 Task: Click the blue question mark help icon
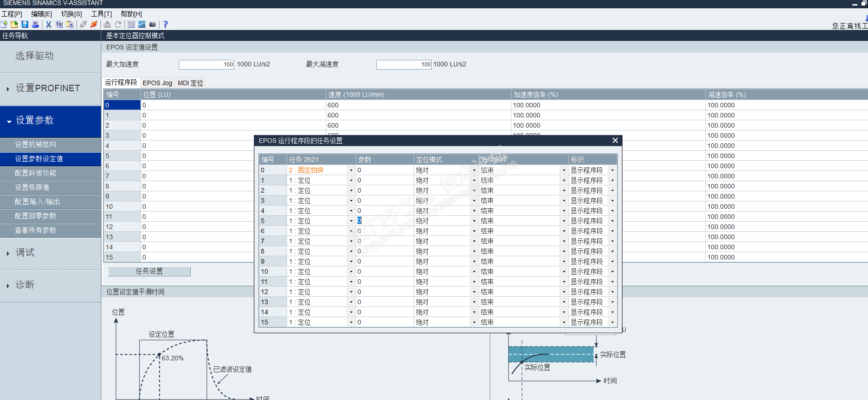pyautogui.click(x=165, y=24)
